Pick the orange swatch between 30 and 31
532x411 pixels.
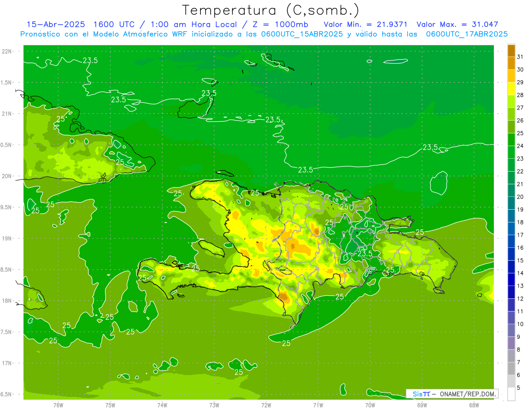tap(511, 63)
